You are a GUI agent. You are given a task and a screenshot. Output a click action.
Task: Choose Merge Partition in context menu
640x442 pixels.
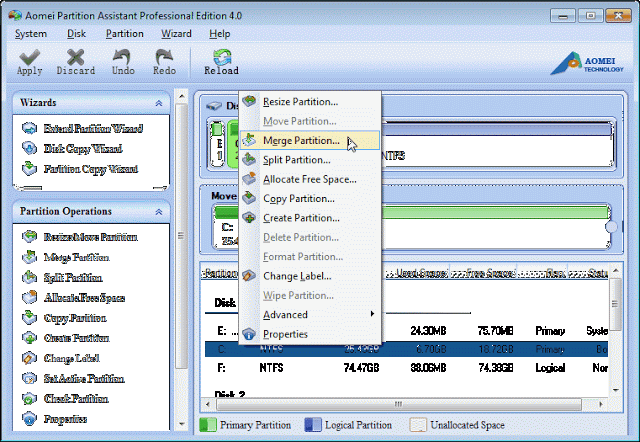coord(310,140)
